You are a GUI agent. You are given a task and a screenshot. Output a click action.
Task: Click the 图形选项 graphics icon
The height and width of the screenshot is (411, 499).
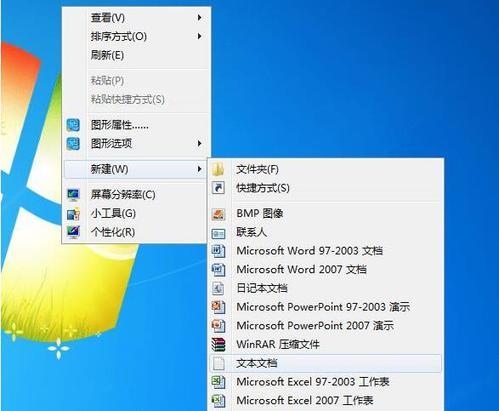[x=73, y=144]
